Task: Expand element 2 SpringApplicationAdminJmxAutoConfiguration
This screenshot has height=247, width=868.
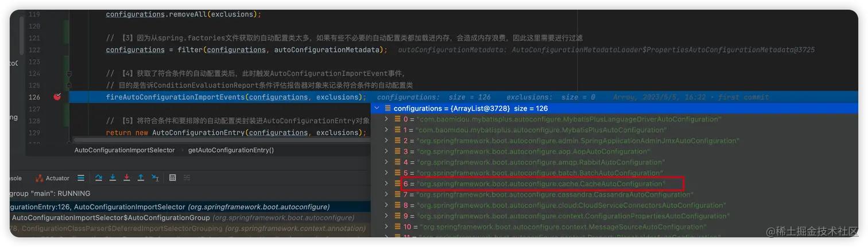Action: point(386,140)
